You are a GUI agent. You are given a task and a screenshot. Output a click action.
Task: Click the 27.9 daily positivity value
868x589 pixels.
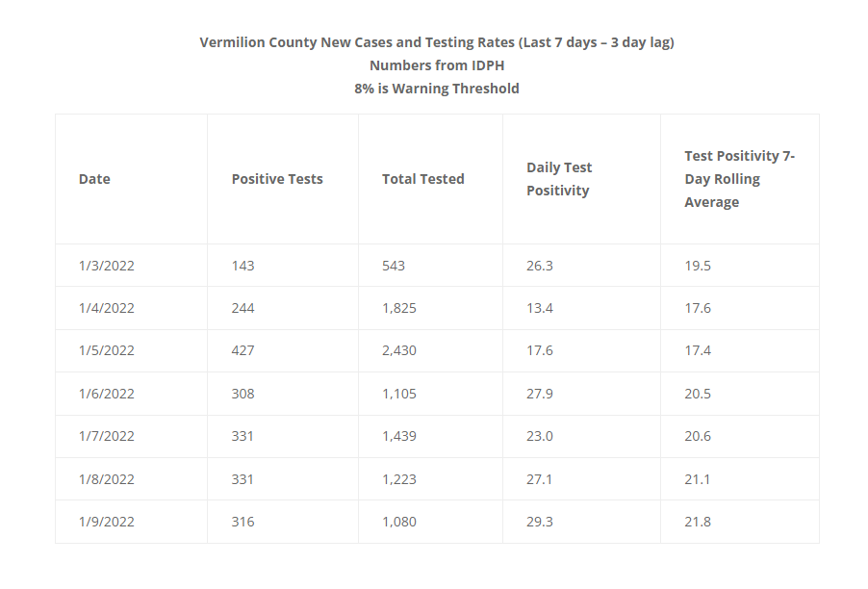[540, 394]
